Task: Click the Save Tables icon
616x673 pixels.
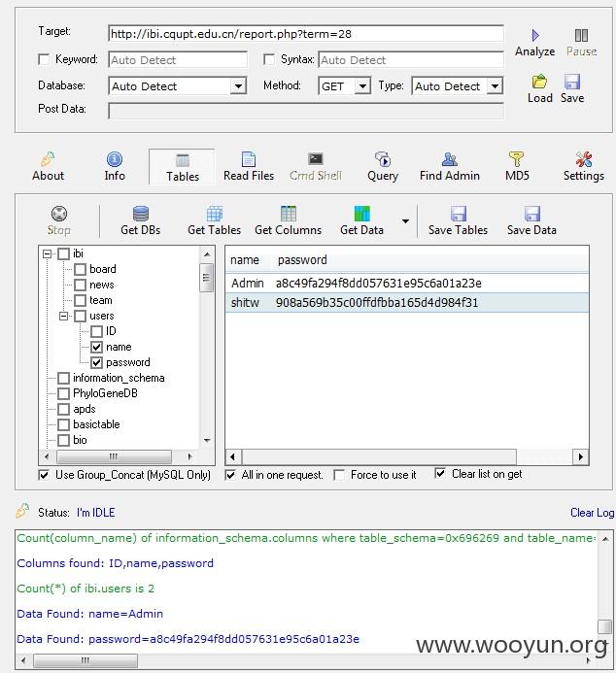Action: (x=458, y=214)
